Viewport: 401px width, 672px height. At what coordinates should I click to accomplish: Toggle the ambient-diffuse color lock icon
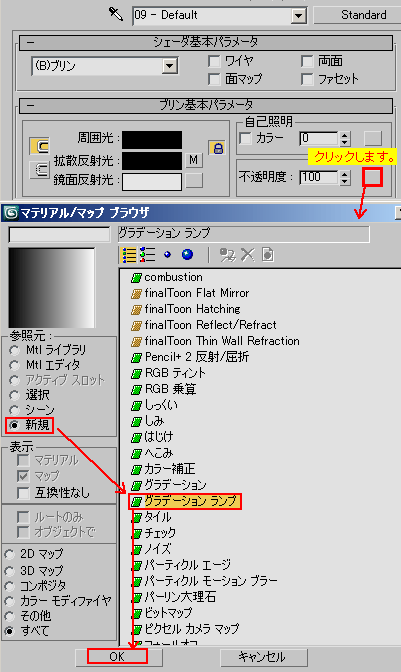(x=218, y=148)
